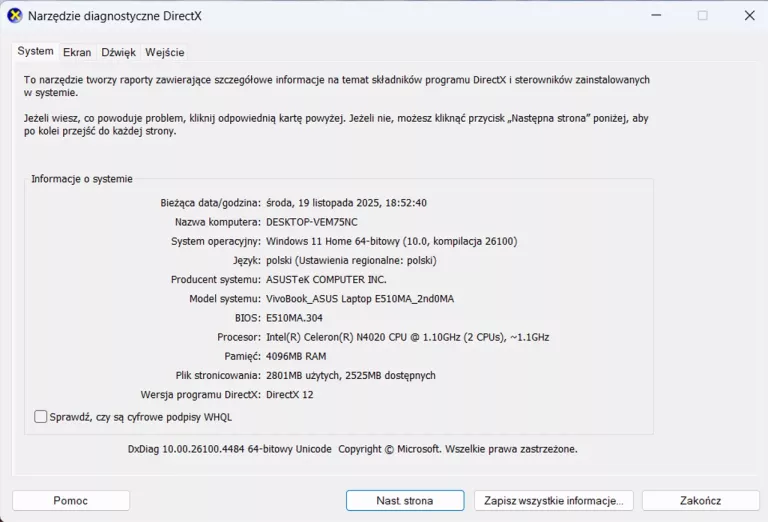Go to the Dźwięk tab

click(118, 53)
